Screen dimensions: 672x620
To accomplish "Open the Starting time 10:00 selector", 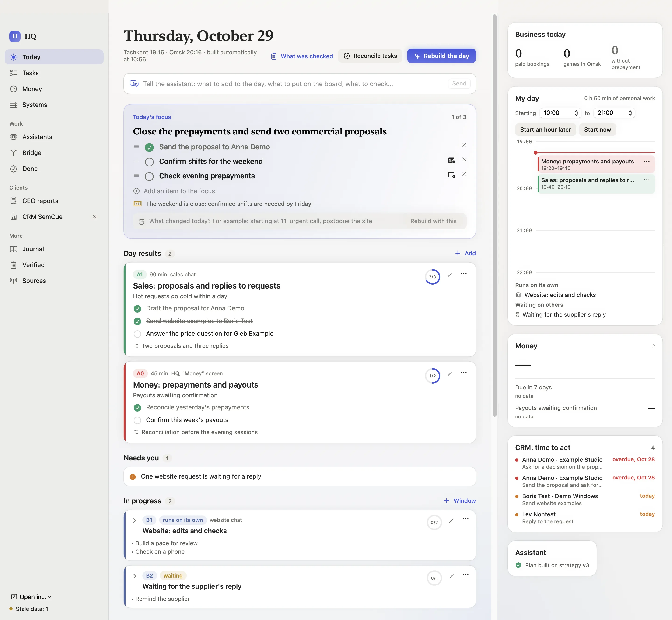I will tap(560, 113).
